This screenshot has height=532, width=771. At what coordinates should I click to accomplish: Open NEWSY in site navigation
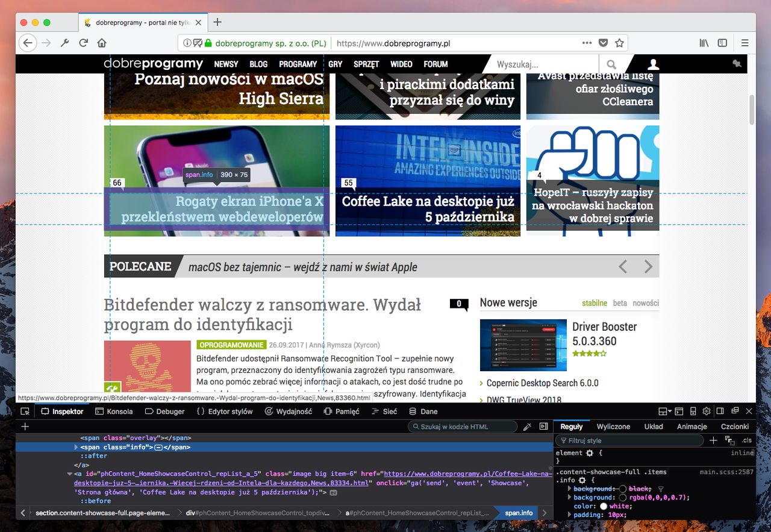pos(226,64)
